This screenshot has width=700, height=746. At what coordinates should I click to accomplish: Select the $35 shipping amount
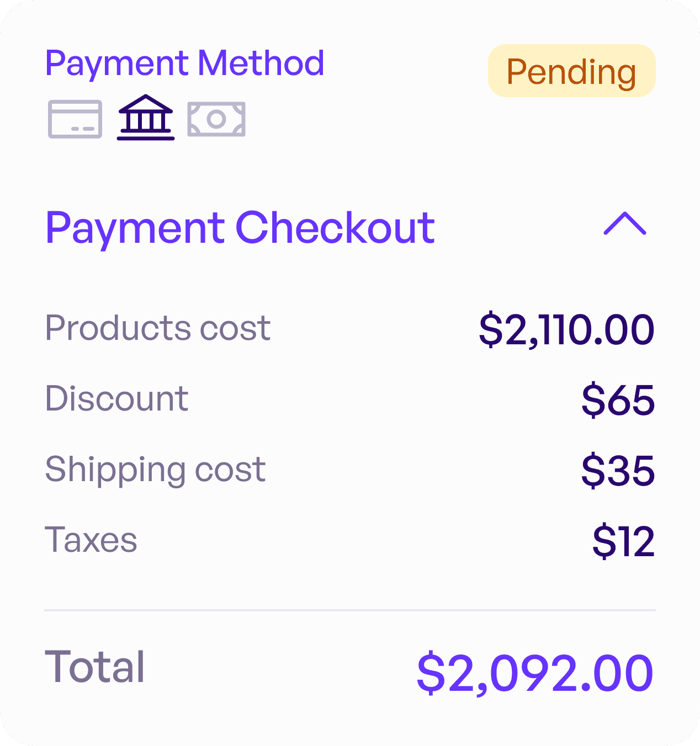coord(618,471)
